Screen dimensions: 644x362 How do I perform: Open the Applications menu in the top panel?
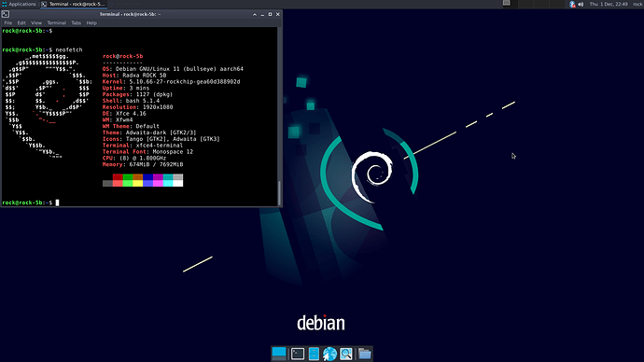tap(19, 4)
